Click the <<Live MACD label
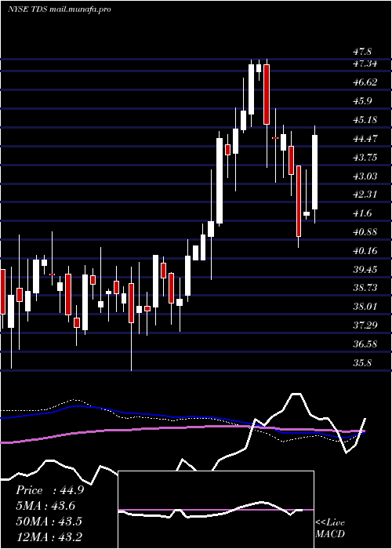The width and height of the screenshot is (392, 549). click(330, 529)
